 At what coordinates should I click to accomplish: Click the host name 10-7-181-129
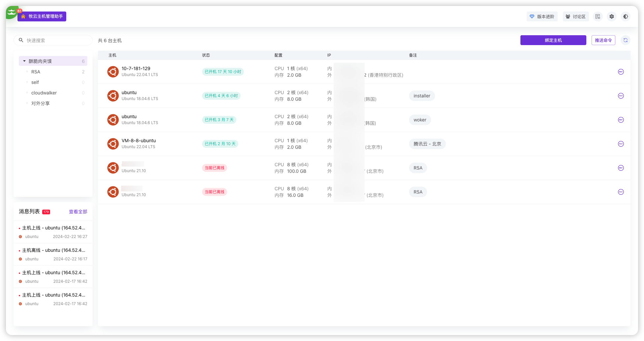136,68
